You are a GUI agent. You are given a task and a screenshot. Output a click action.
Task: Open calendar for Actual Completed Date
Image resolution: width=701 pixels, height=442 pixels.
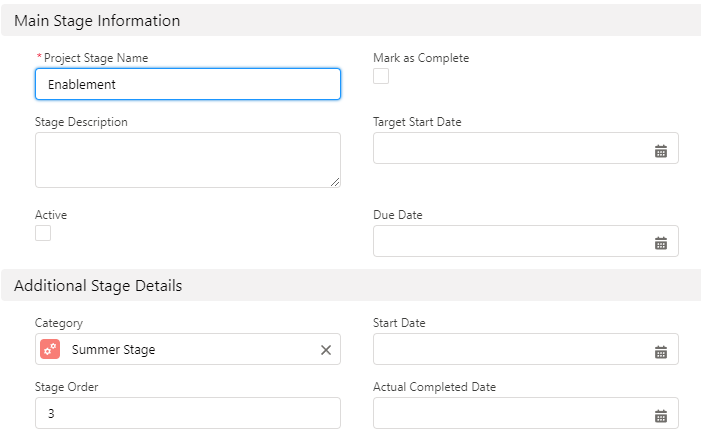point(660,415)
